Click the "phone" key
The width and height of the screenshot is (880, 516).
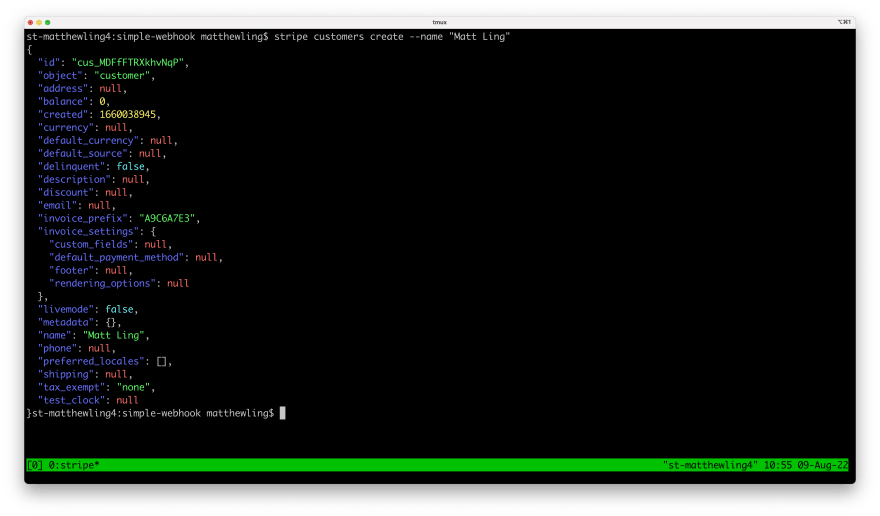tap(57, 348)
